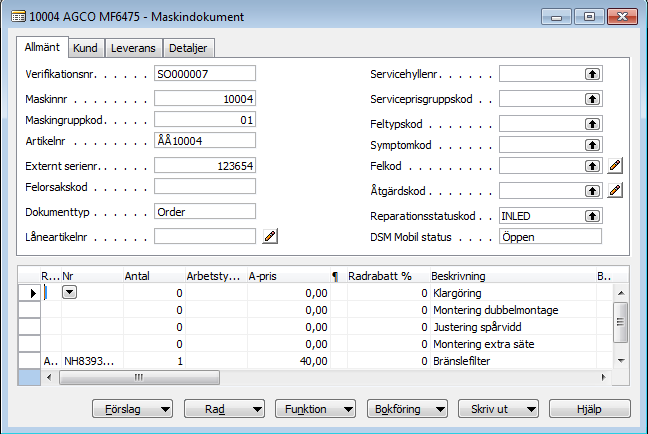Open the lookup for Serviceprisgruppskod

pos(592,99)
